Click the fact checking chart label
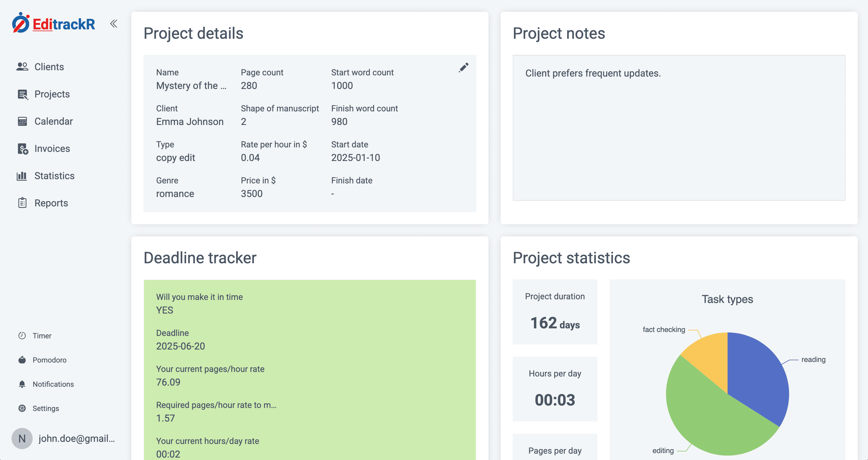 tap(663, 330)
